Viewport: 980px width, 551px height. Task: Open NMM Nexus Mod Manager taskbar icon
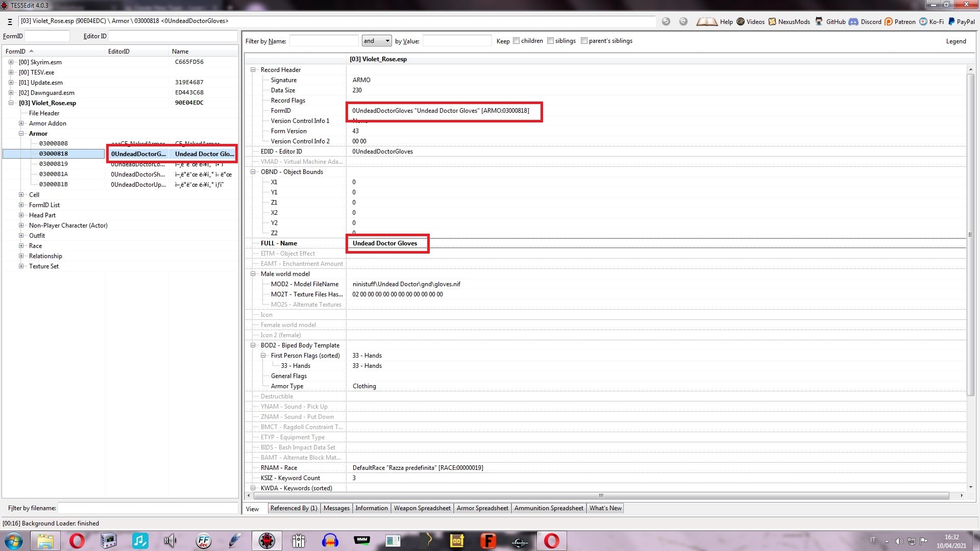coord(361,541)
